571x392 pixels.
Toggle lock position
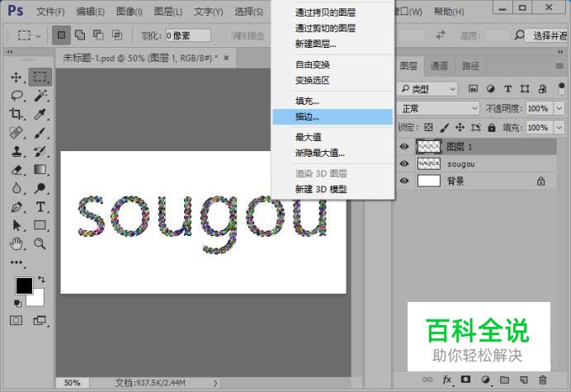click(460, 127)
